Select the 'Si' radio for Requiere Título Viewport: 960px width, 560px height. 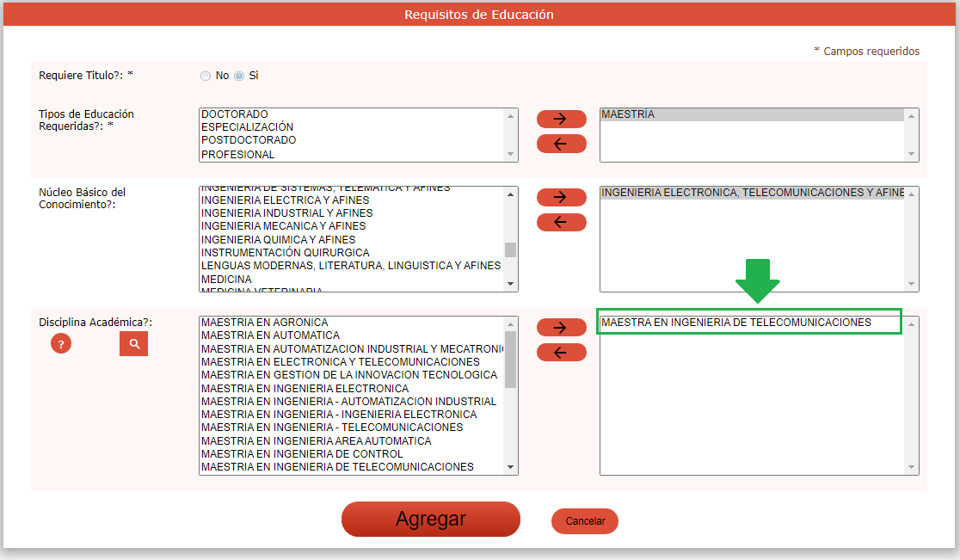coord(239,76)
